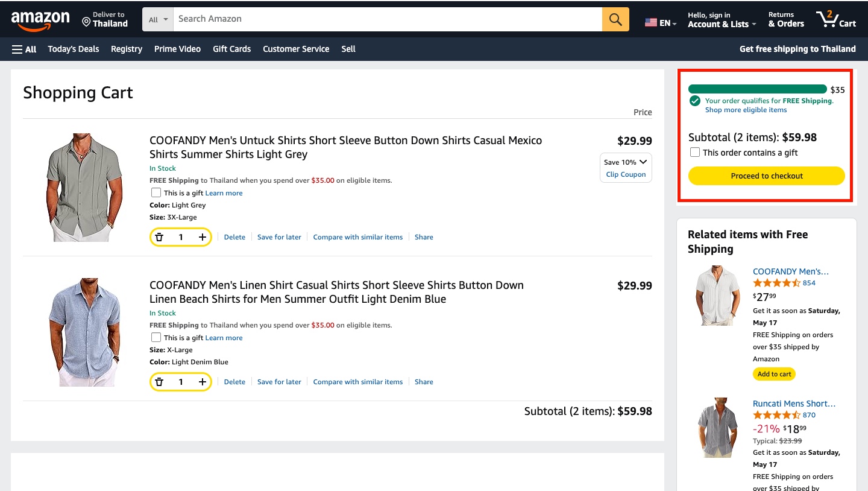The height and width of the screenshot is (491, 868).
Task: Clip Coupon for Light Grey shirt
Action: point(626,174)
